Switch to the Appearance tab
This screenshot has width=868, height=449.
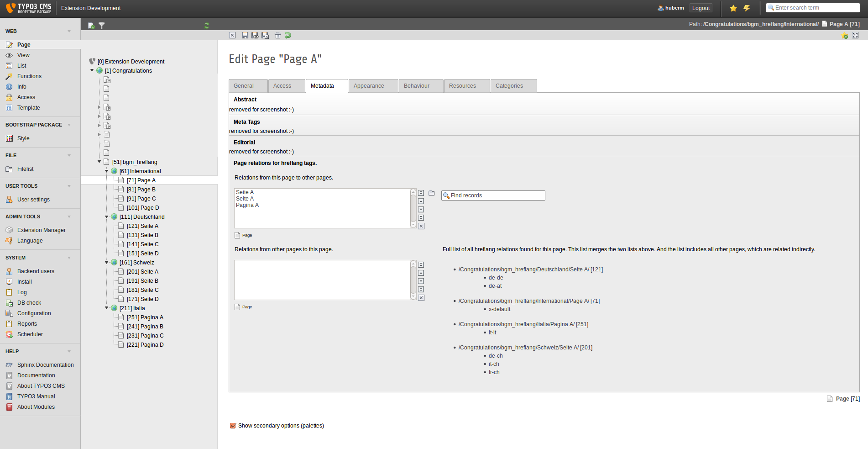[369, 86]
